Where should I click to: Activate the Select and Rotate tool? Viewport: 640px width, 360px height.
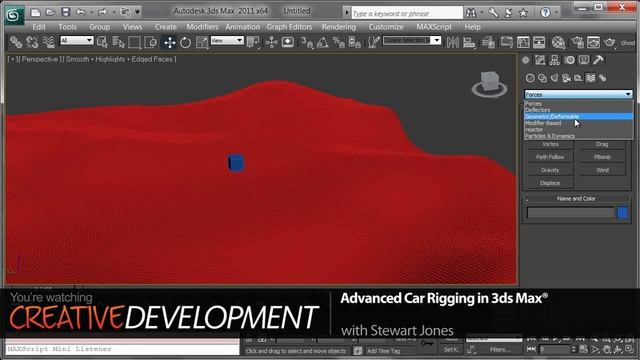185,42
